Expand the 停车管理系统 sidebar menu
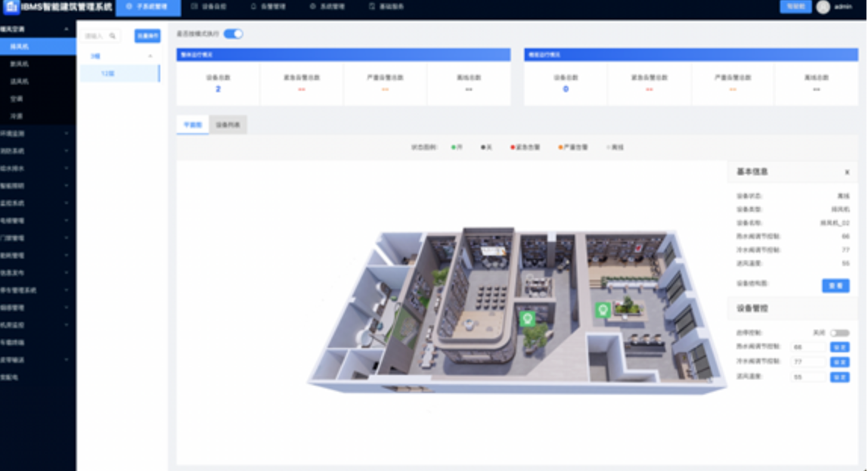 (67, 290)
